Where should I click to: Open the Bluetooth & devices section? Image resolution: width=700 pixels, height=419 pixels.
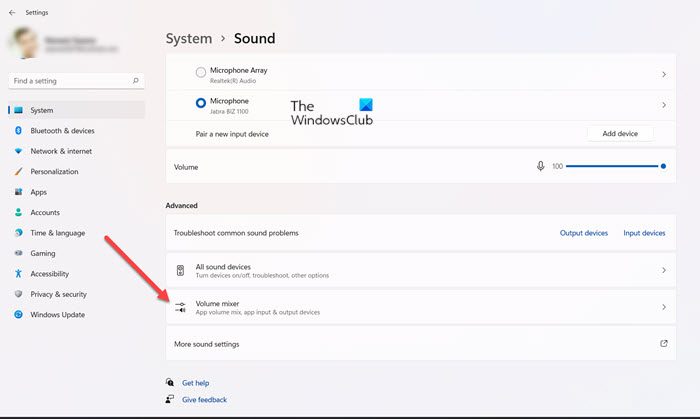(62, 130)
